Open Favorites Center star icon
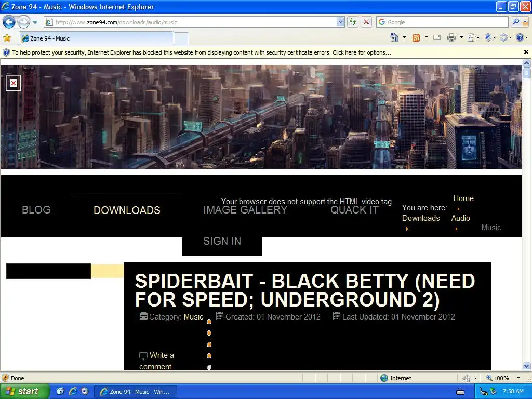Viewport: 532px width, 399px height. 7,38
